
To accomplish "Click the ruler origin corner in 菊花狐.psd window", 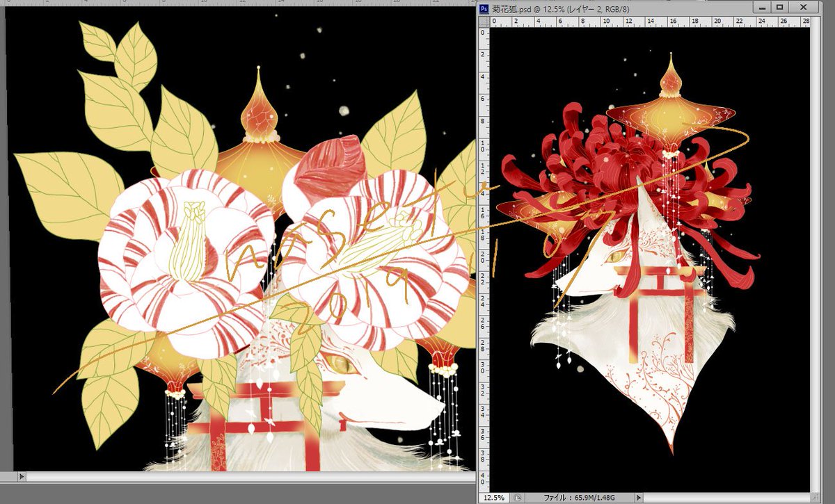I will (x=484, y=22).
